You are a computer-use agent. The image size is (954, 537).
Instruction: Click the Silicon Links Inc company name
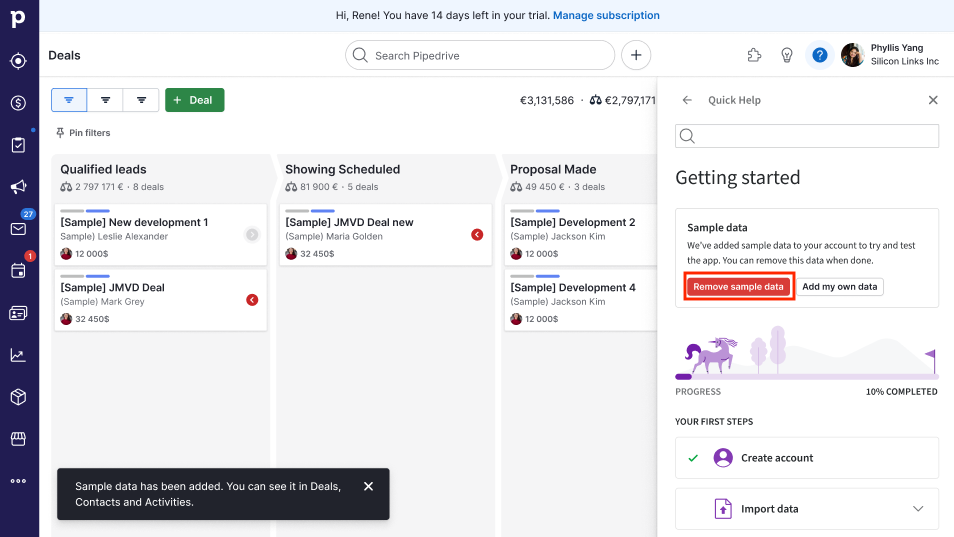click(x=905, y=61)
